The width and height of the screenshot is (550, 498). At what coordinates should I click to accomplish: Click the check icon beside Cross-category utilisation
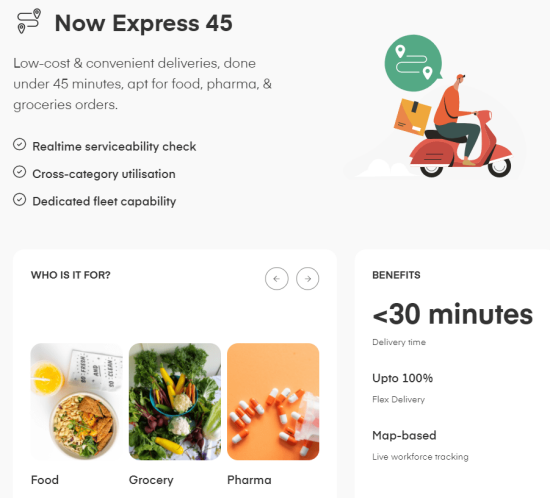[x=20, y=172]
